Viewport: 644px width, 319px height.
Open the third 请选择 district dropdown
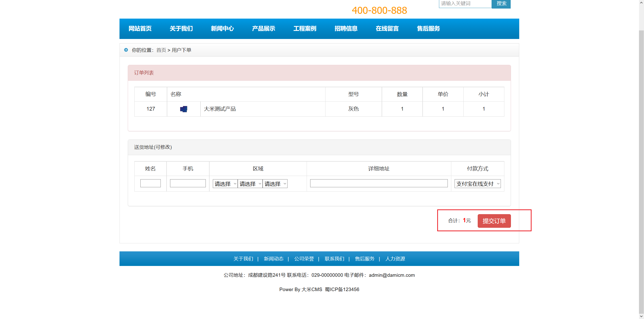click(275, 184)
